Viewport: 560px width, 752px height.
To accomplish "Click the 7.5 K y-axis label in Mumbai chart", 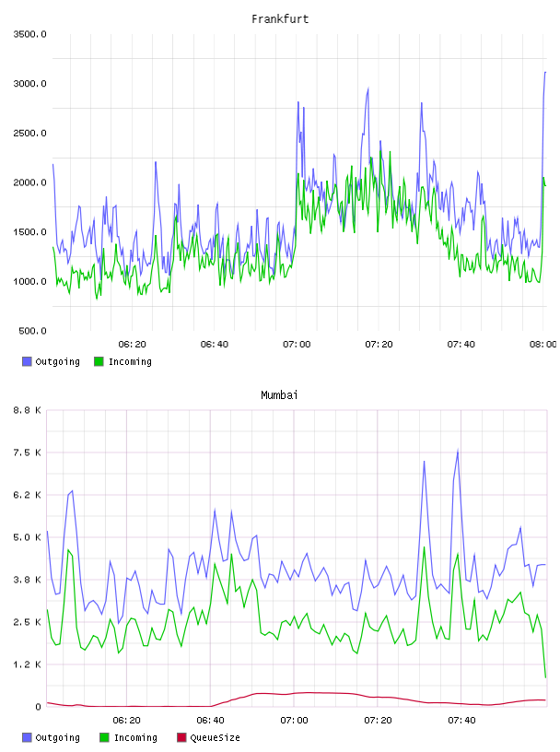I will click(27, 452).
